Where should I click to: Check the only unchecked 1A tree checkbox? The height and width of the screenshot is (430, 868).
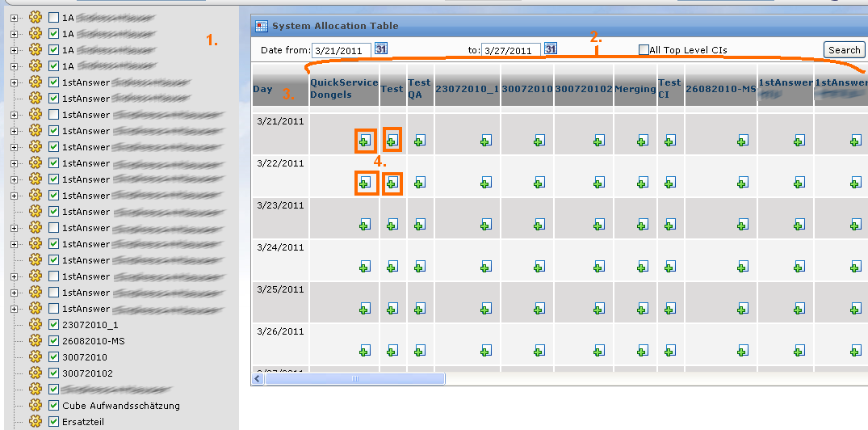pos(53,18)
